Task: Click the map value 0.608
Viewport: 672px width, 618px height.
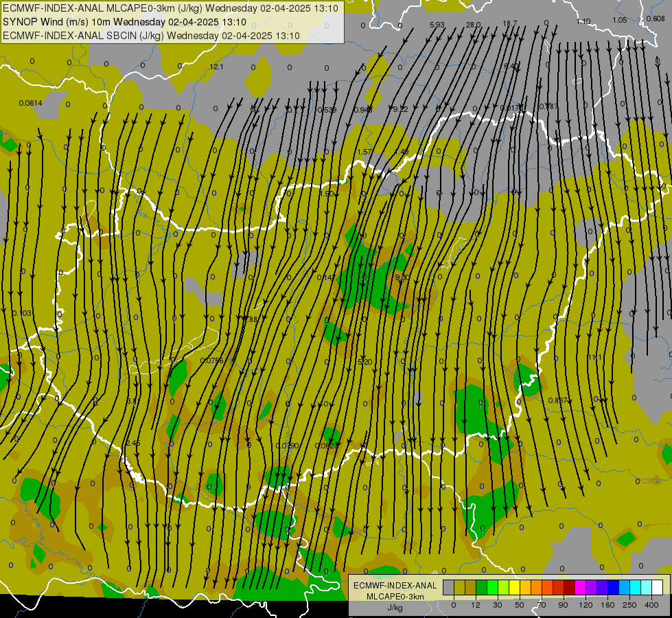Action: point(656,19)
